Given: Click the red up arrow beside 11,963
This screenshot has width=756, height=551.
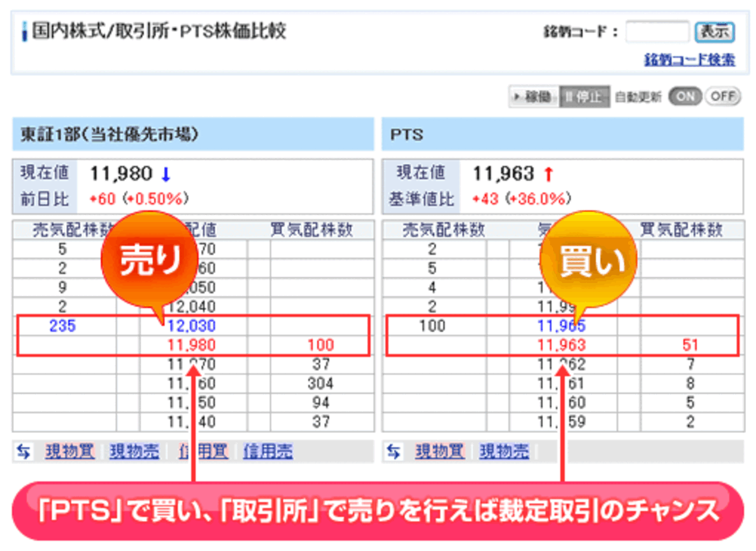Looking at the screenshot, I should coord(547,173).
